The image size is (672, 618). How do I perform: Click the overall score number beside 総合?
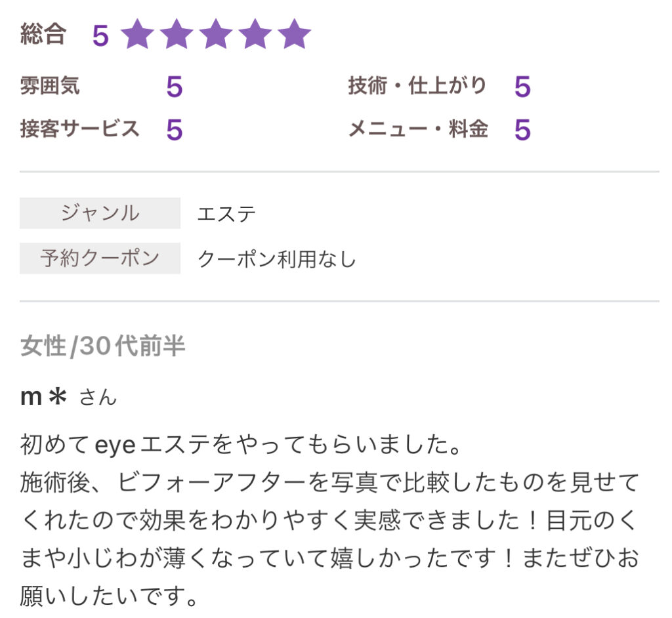pyautogui.click(x=100, y=35)
